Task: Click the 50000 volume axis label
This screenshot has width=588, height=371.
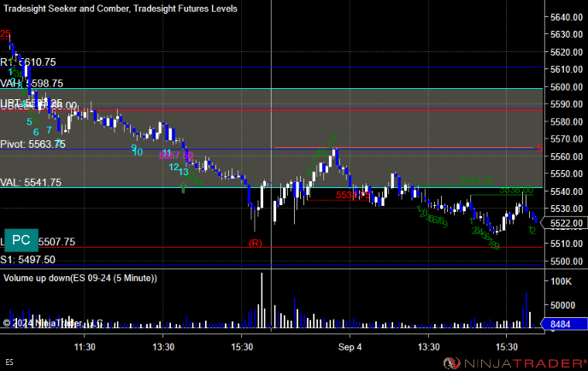Action: click(x=562, y=305)
